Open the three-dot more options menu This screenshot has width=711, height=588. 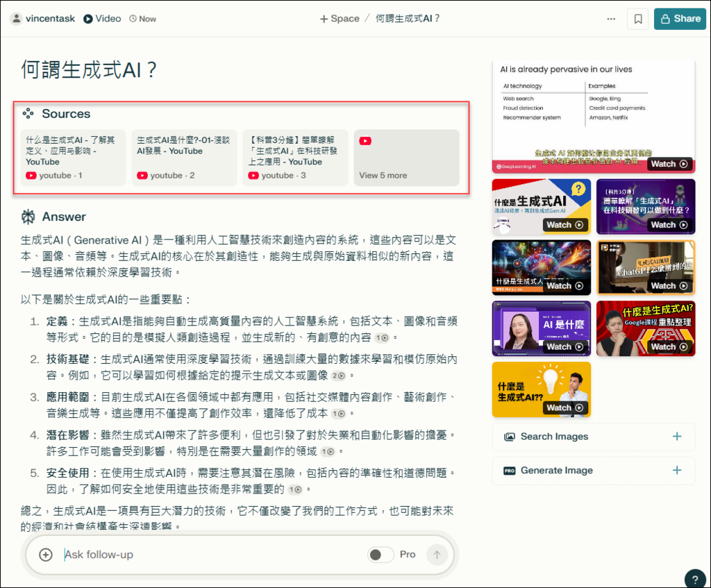click(611, 19)
